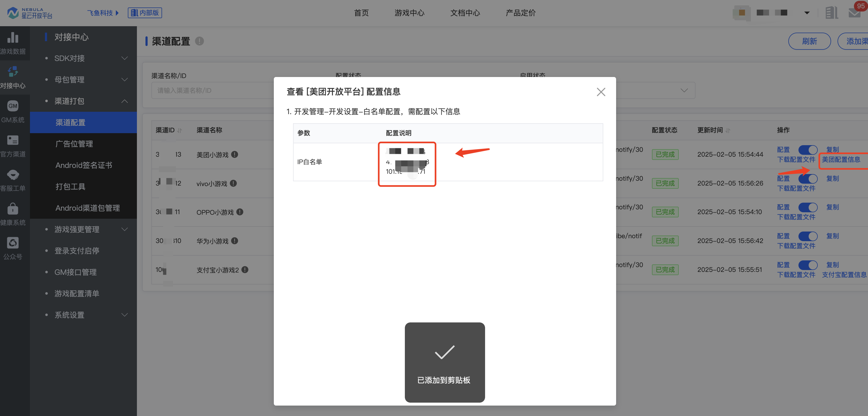Toggle enable switch for 华为小游戏 row
Screen dimensions: 868x416
pos(808,236)
